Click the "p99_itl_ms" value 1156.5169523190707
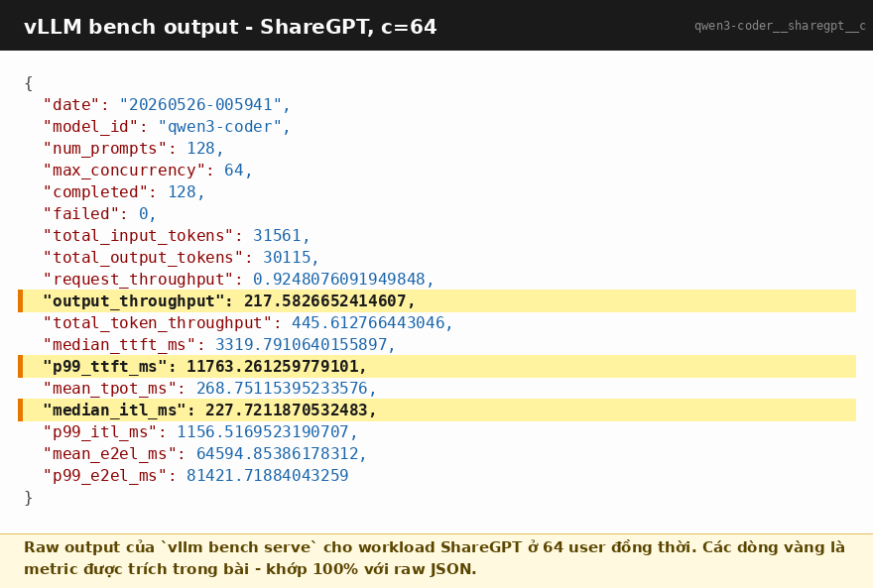This screenshot has width=873, height=588. pos(262,431)
